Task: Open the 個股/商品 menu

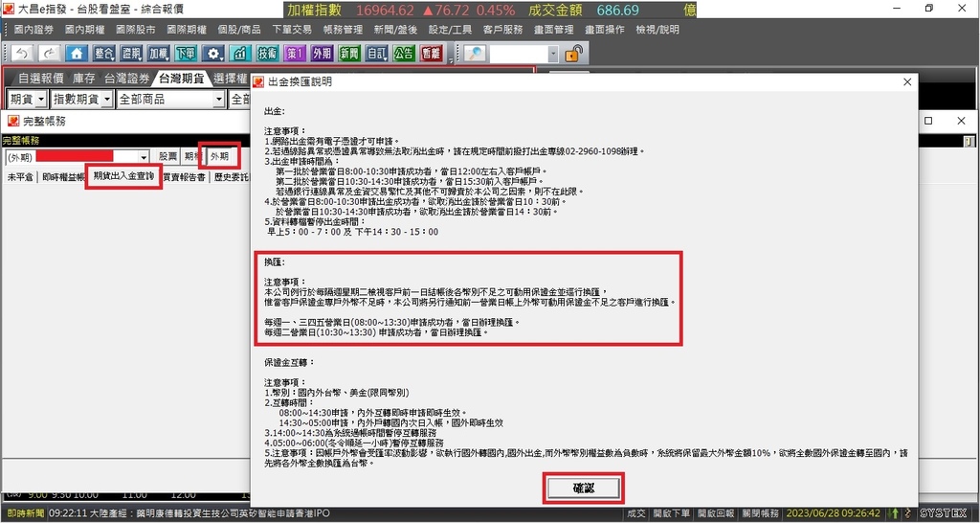Action: coord(239,30)
